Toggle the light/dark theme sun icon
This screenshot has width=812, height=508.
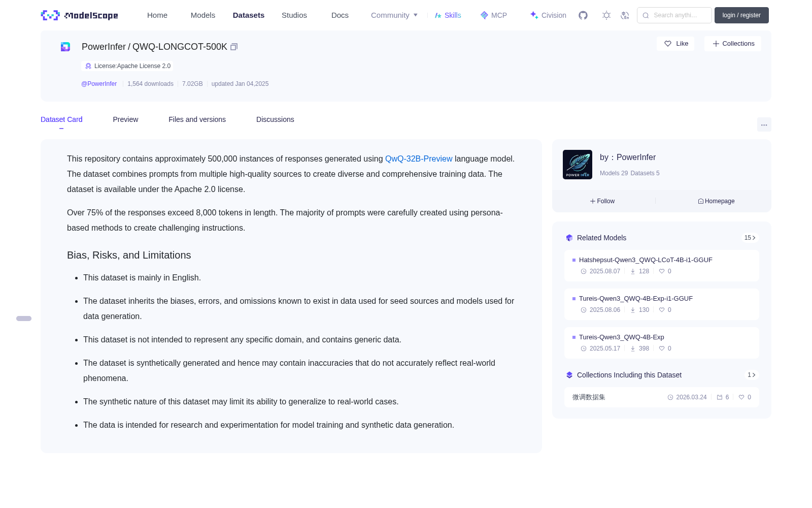click(606, 15)
